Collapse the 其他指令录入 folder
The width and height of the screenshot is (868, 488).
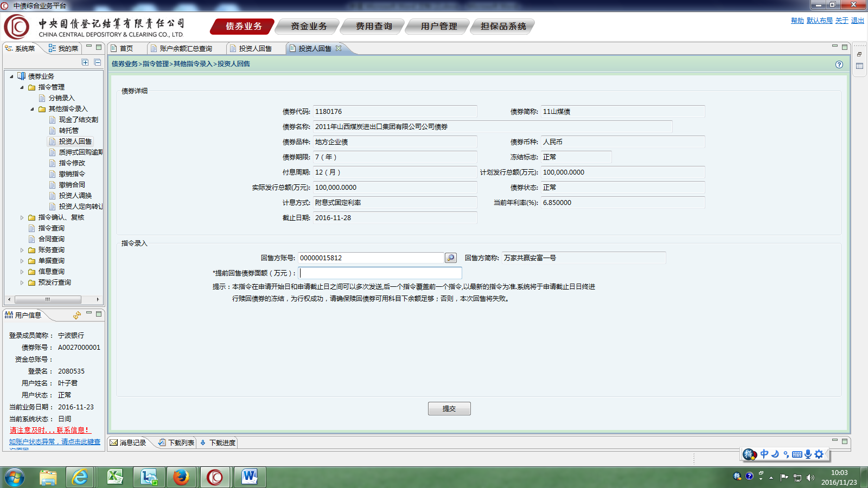tap(32, 109)
